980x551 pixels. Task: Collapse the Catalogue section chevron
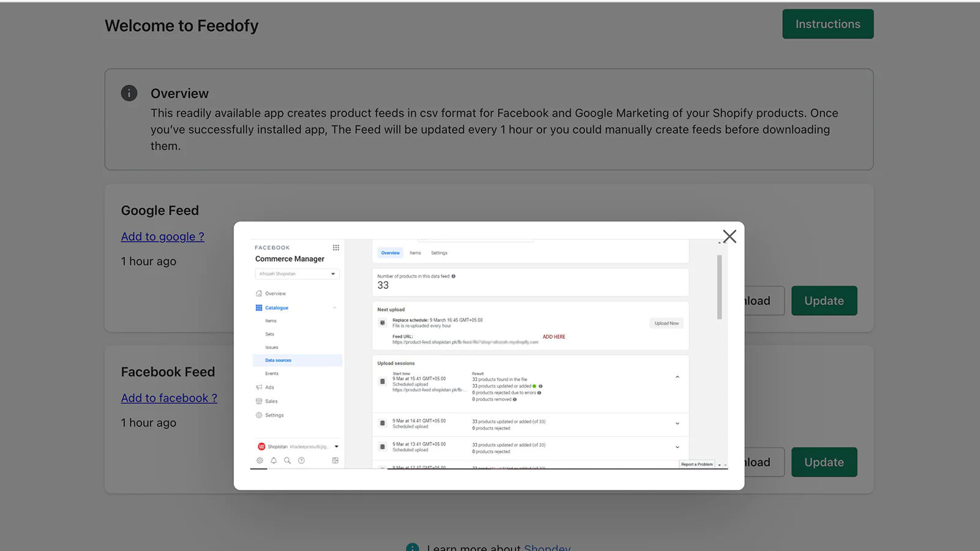(x=334, y=307)
